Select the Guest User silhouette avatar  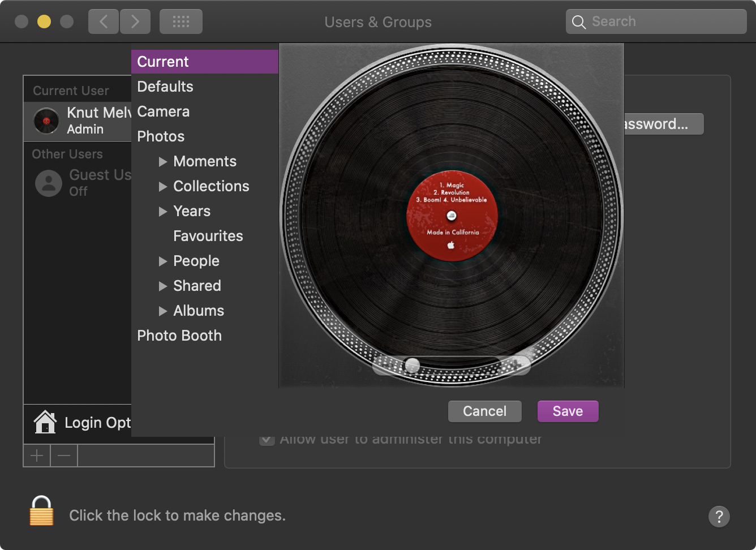(49, 183)
